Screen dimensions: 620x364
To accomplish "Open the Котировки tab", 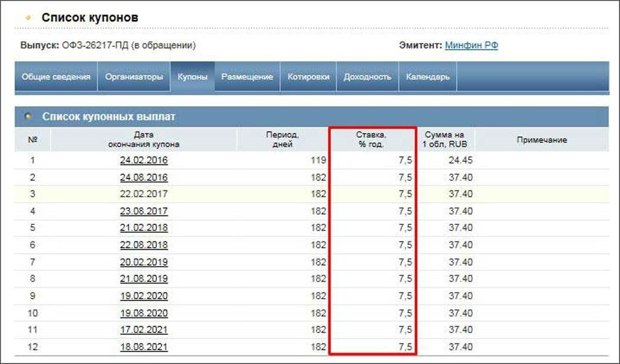I will tap(308, 77).
